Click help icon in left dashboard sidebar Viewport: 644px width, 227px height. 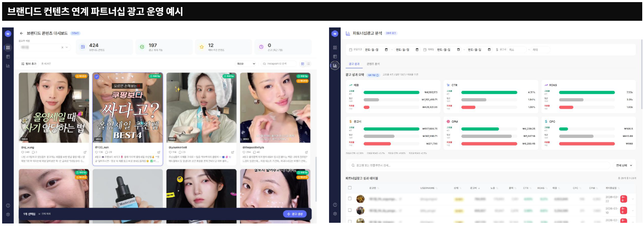click(8, 206)
